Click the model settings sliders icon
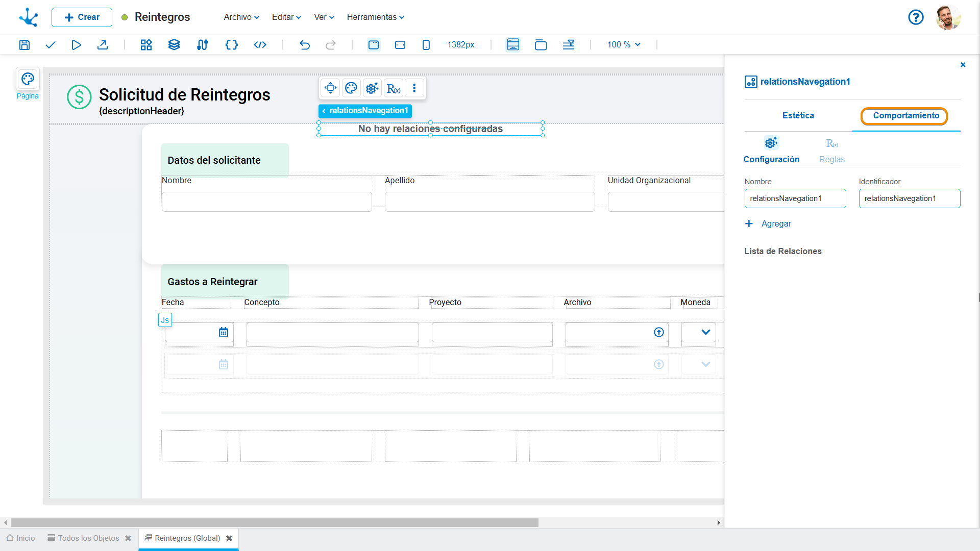 point(203,45)
